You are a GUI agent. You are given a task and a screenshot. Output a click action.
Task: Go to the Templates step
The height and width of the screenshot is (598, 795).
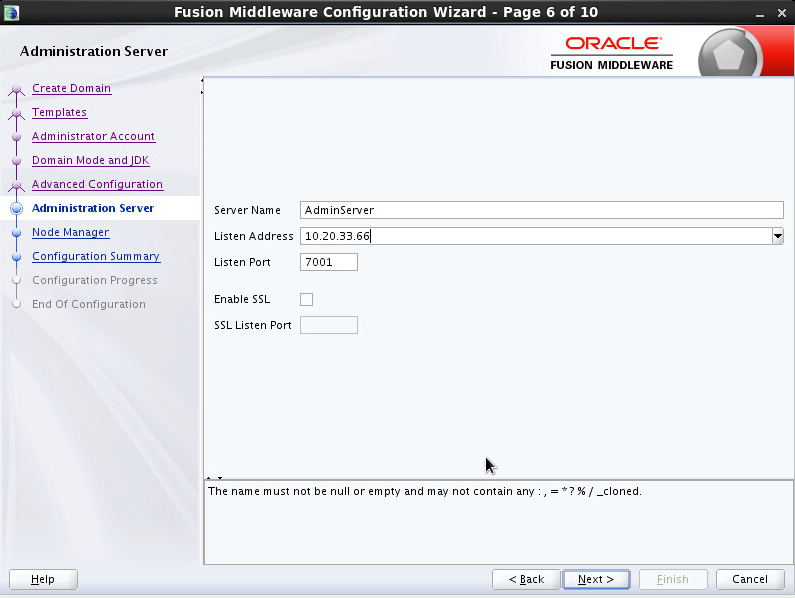(59, 112)
